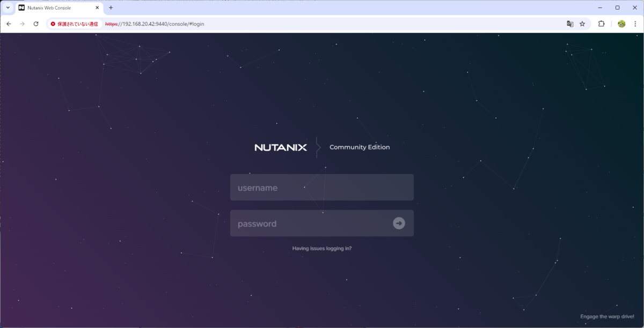Minimize the browser window
644x328 pixels.
pos(600,8)
